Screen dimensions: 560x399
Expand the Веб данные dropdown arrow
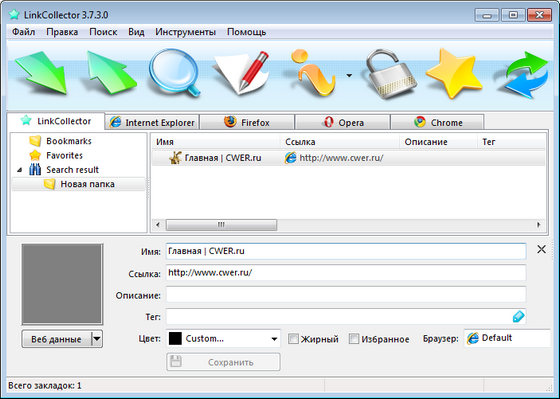[x=97, y=339]
